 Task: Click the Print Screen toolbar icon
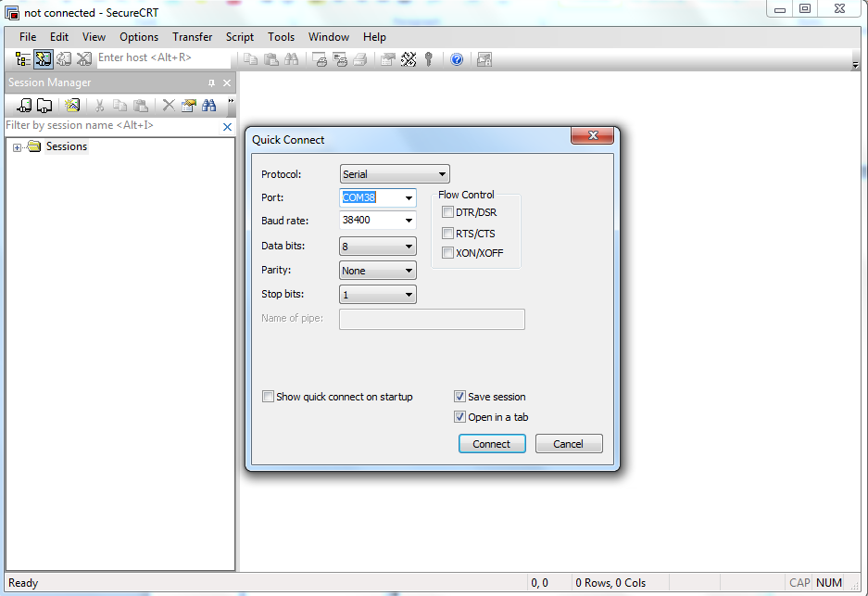pyautogui.click(x=320, y=59)
